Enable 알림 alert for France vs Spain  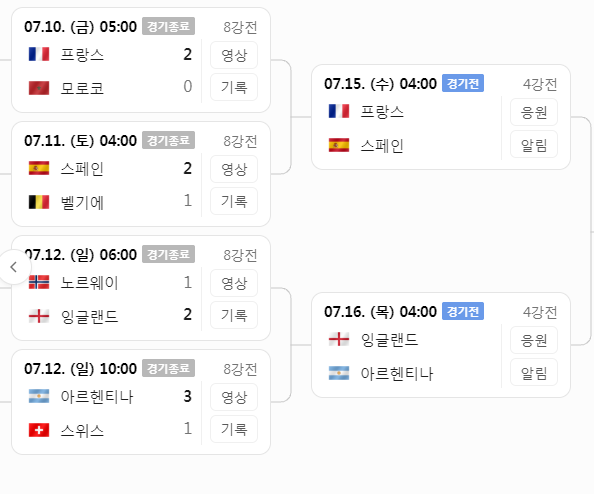tap(534, 144)
